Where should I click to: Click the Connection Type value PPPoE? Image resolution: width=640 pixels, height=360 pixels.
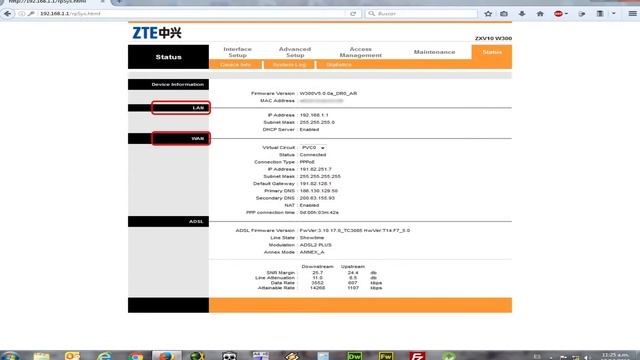tap(307, 162)
